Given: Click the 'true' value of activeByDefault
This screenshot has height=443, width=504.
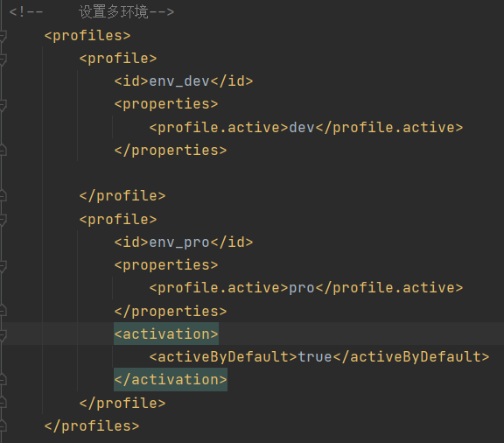Looking at the screenshot, I should tap(315, 357).
